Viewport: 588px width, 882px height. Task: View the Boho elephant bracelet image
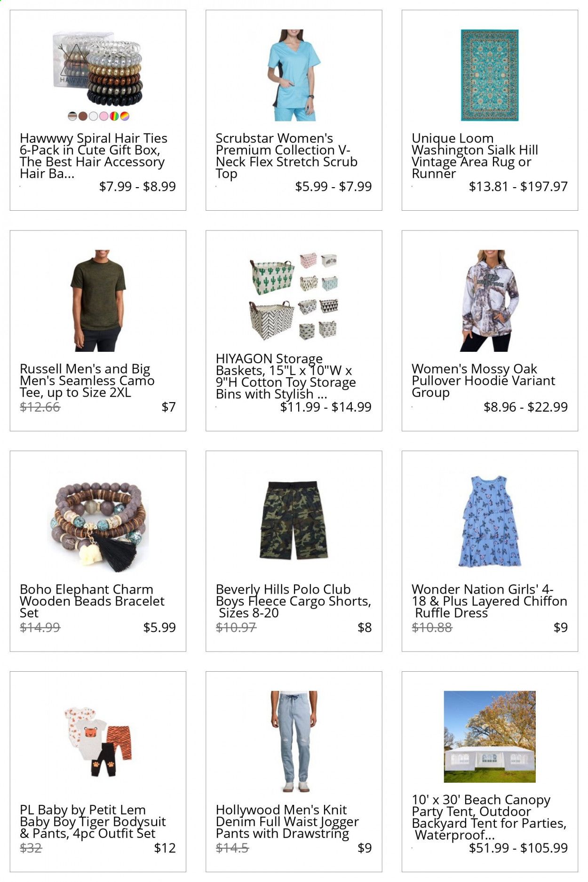tap(98, 521)
